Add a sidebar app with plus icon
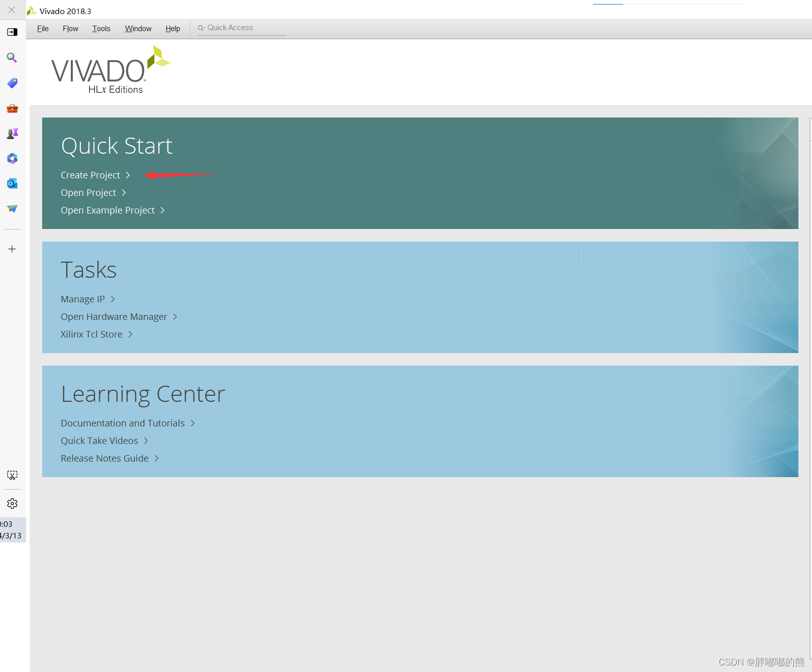Image resolution: width=812 pixels, height=672 pixels. [x=12, y=249]
